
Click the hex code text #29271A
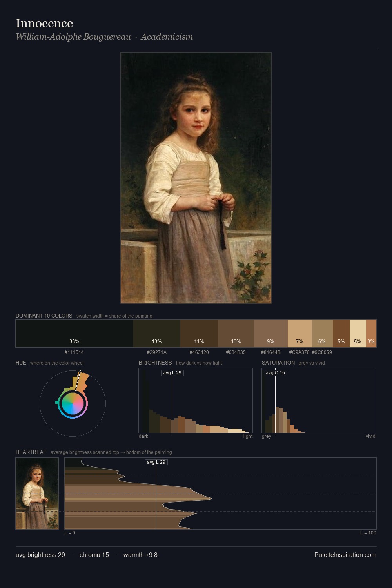coord(157,352)
